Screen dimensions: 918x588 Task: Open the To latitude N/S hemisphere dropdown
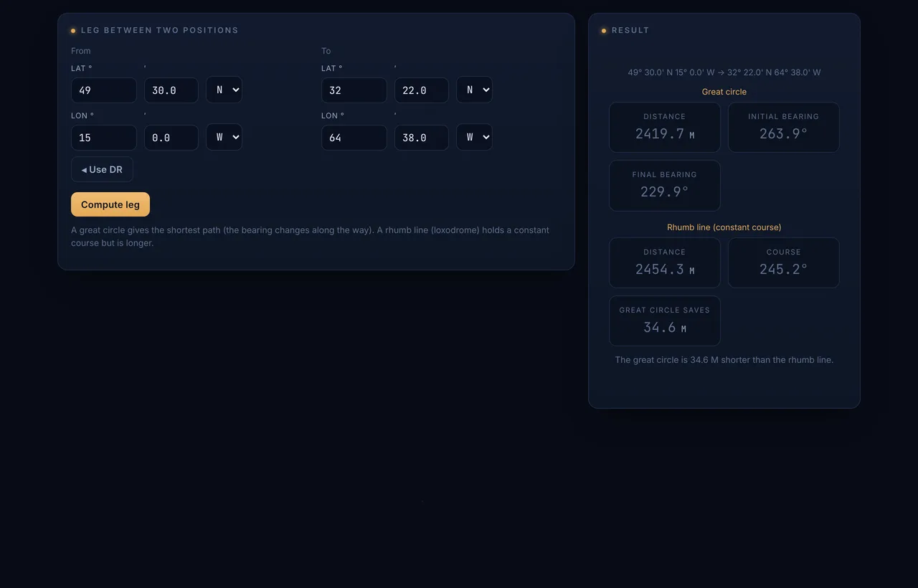coord(474,90)
